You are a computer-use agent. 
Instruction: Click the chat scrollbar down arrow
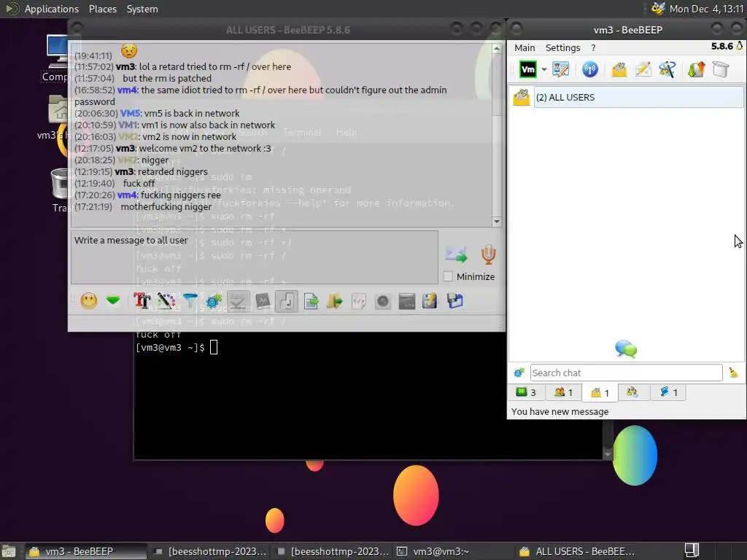[497, 222]
